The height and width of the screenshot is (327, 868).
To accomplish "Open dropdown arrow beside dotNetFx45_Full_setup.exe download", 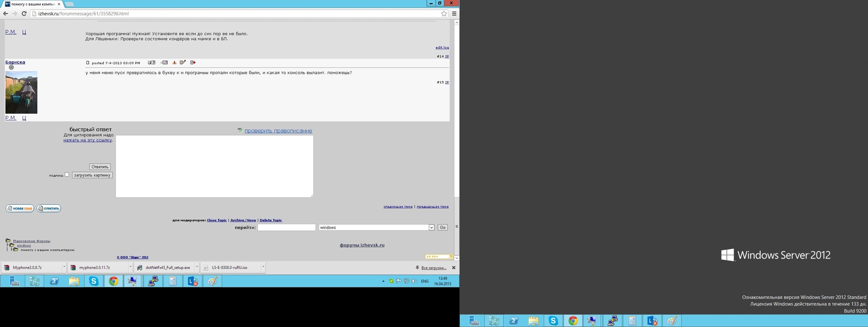I will point(197,267).
